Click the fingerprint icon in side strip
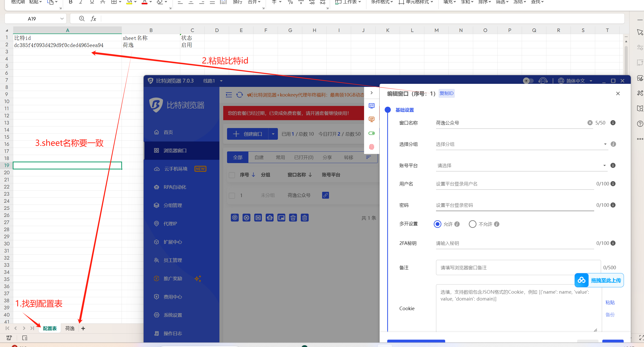This screenshot has height=347, width=644. [x=371, y=147]
